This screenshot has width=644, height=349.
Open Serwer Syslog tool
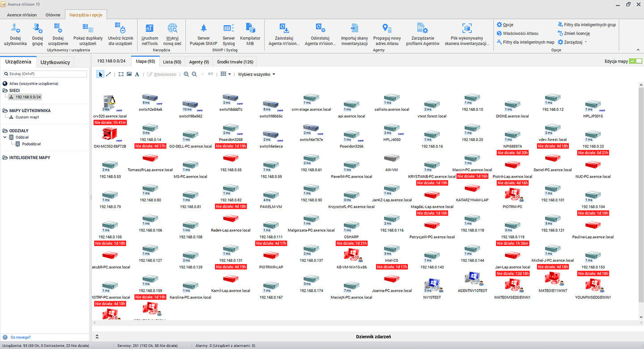tap(229, 34)
